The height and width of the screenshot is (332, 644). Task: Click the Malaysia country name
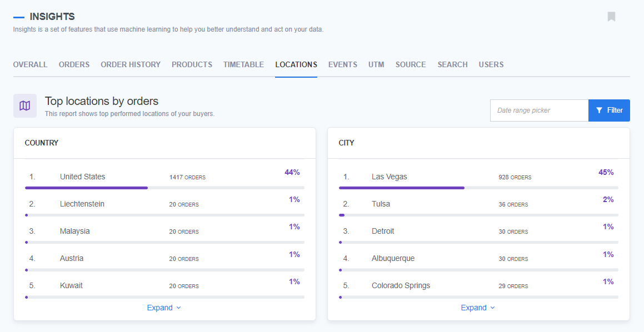[x=75, y=231]
